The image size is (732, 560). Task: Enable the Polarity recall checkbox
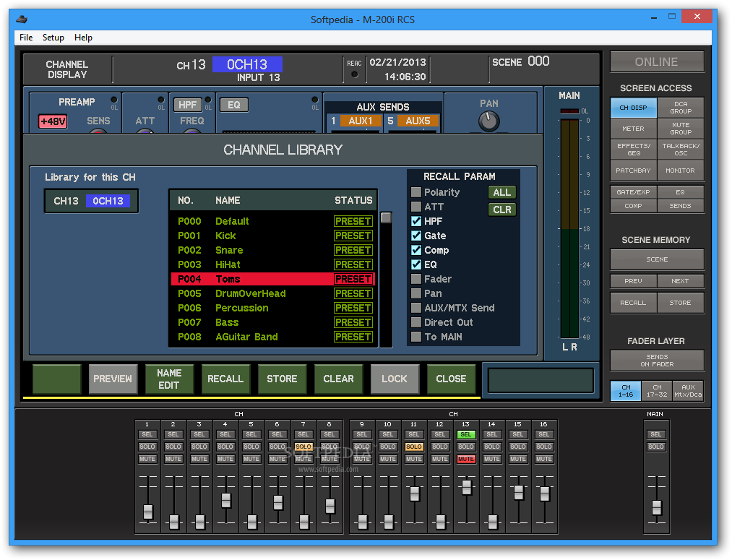[x=416, y=192]
